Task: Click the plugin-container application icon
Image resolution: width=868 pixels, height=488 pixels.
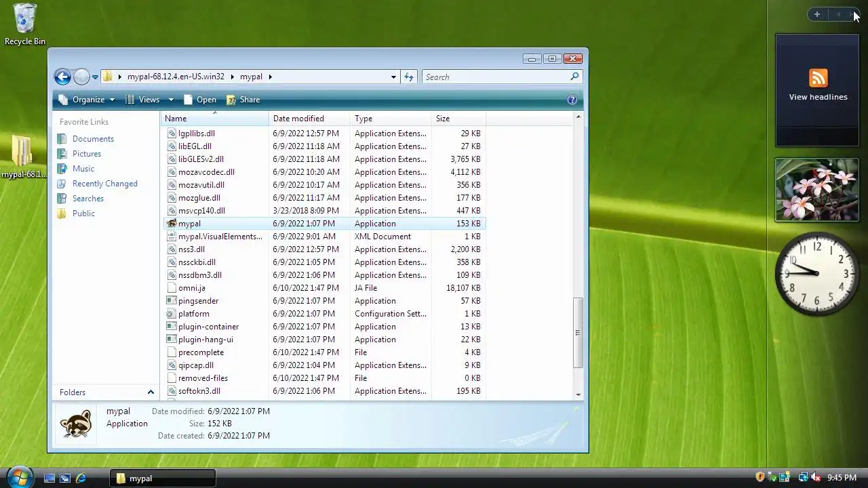Action: pyautogui.click(x=172, y=327)
